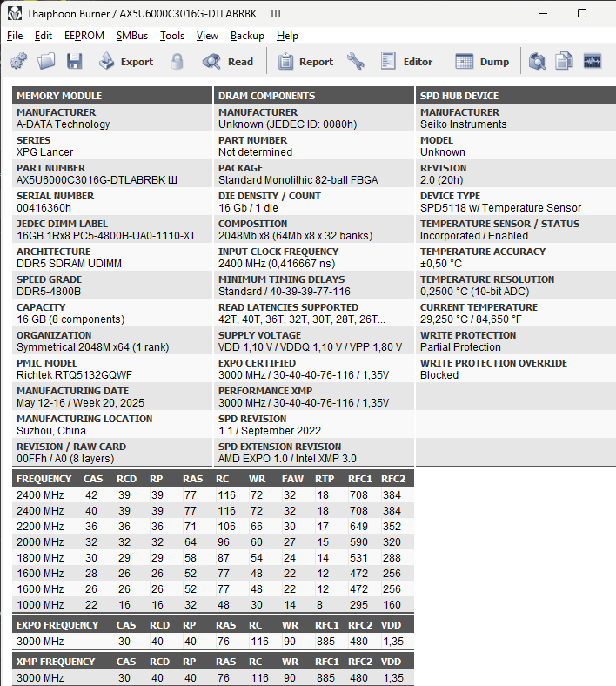
Task: Click the Read toolbar button
Action: pos(228,61)
